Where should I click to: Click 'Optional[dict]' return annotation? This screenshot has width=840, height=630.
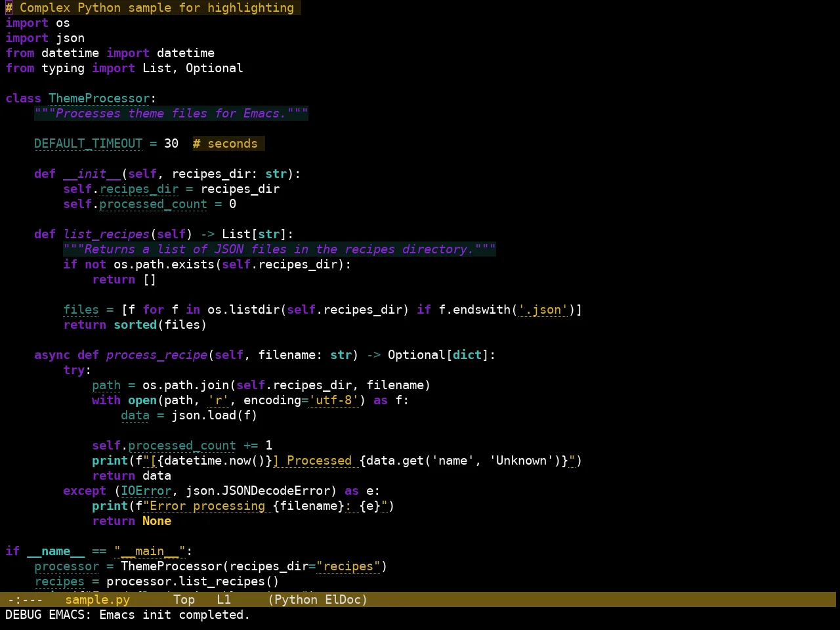point(438,355)
